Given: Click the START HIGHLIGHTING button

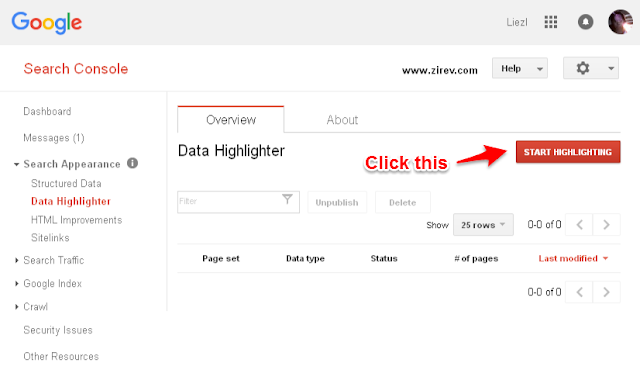Looking at the screenshot, I should (x=568, y=152).
